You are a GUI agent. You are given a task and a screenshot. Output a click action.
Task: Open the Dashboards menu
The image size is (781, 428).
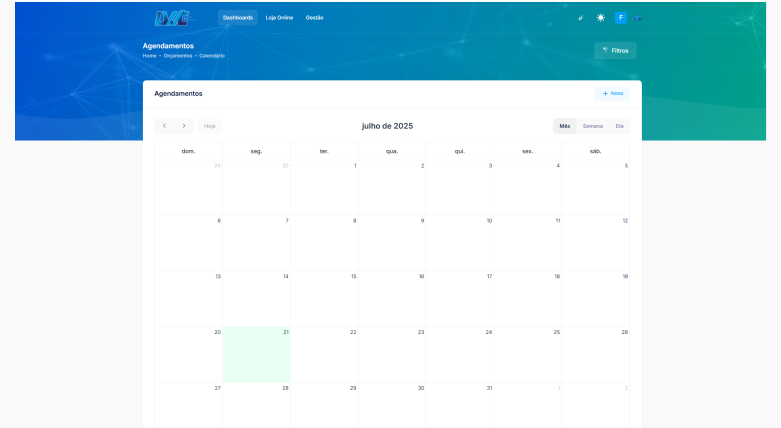(238, 18)
